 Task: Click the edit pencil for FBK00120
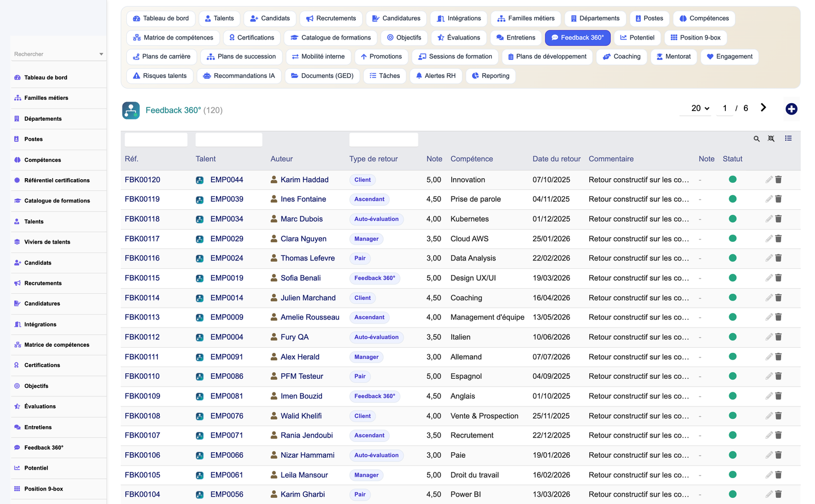769,179
